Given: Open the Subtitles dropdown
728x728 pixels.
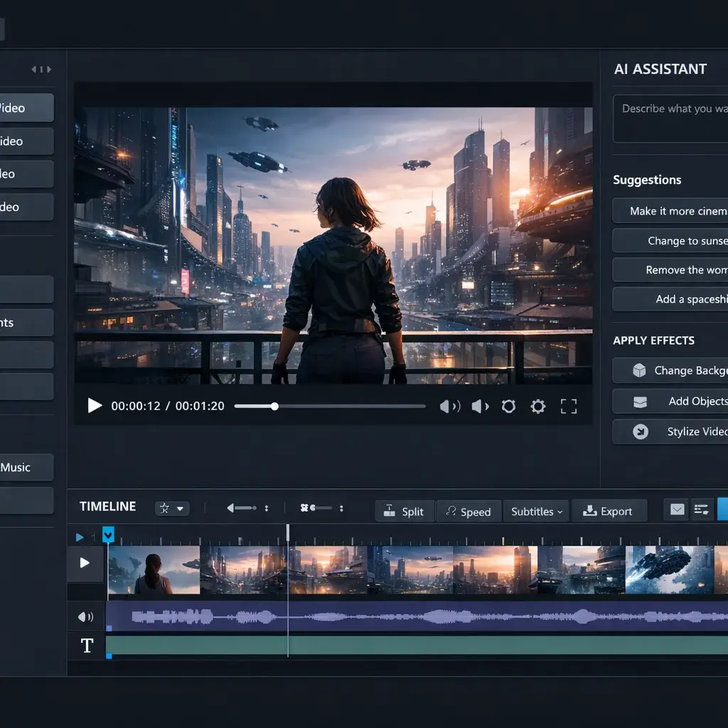Looking at the screenshot, I should [x=535, y=511].
